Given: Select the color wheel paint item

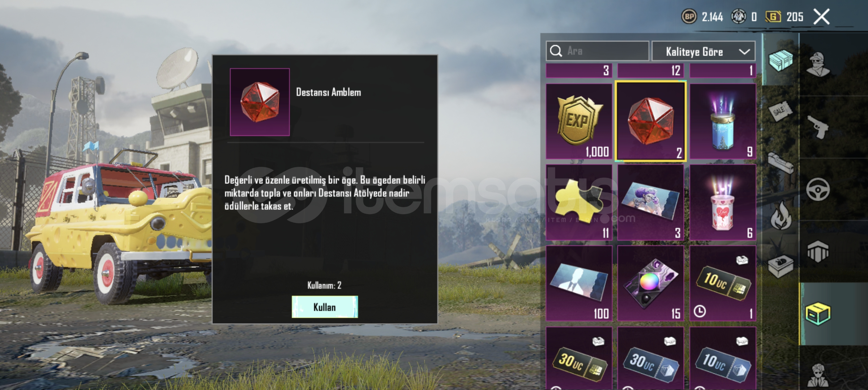Looking at the screenshot, I should point(650,283).
